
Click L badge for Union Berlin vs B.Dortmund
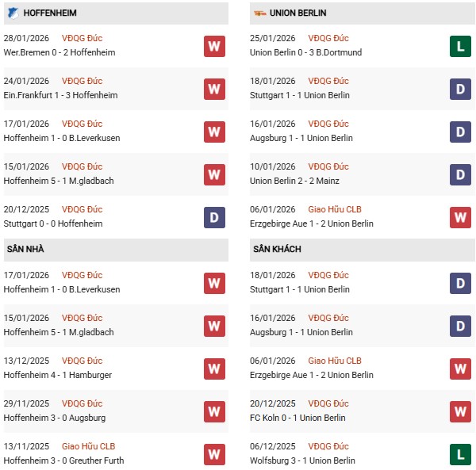click(x=460, y=46)
